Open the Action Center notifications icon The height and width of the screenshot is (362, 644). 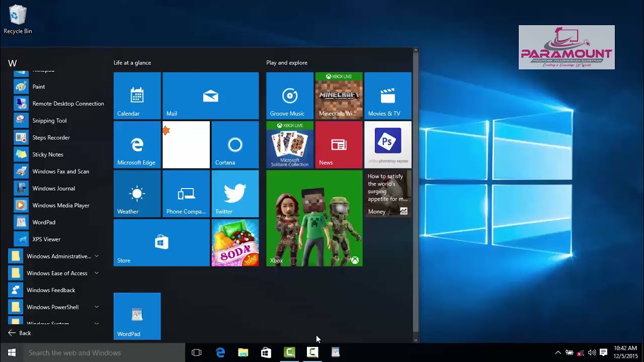coord(604,353)
